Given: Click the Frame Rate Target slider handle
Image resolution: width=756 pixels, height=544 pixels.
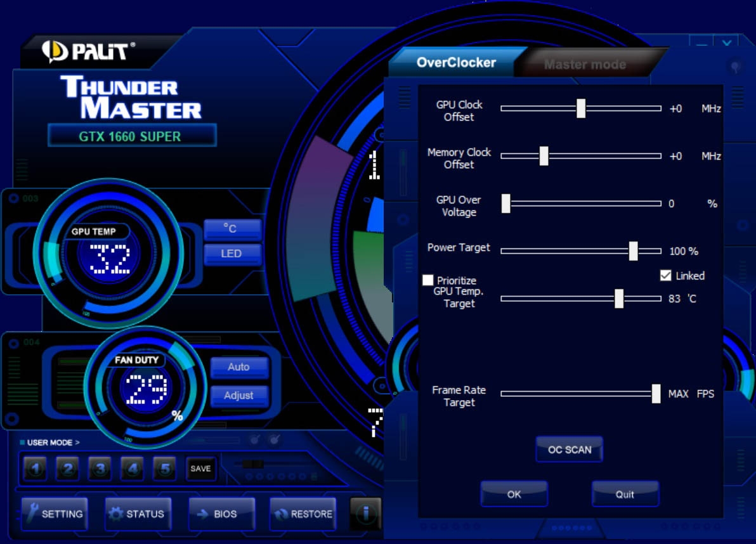Looking at the screenshot, I should tap(656, 394).
